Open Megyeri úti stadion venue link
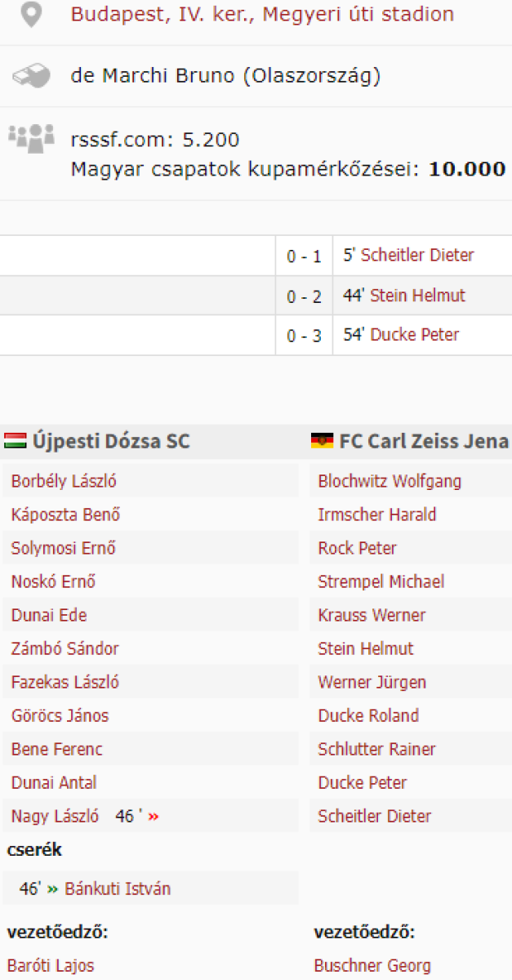 point(261,15)
